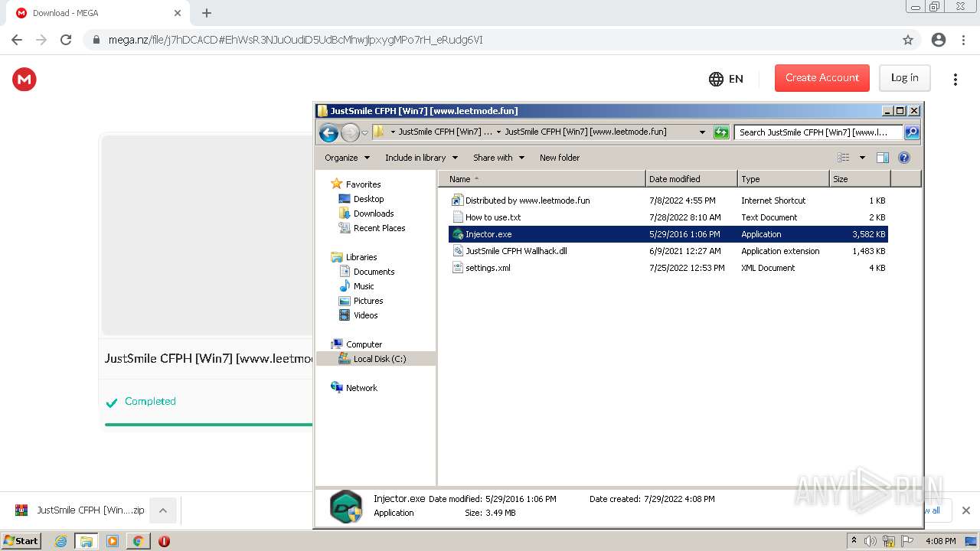Open the Organize menu
Viewport: 980px width, 551px height.
(347, 158)
